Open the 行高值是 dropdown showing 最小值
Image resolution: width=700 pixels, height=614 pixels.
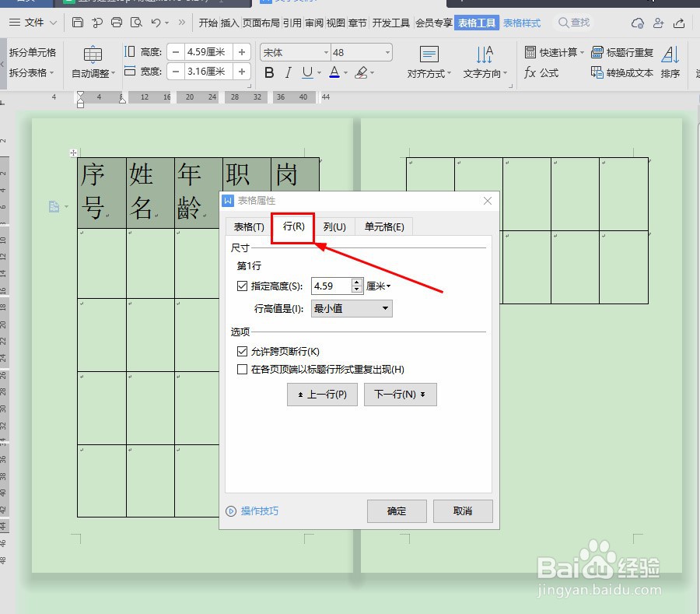pyautogui.click(x=352, y=308)
